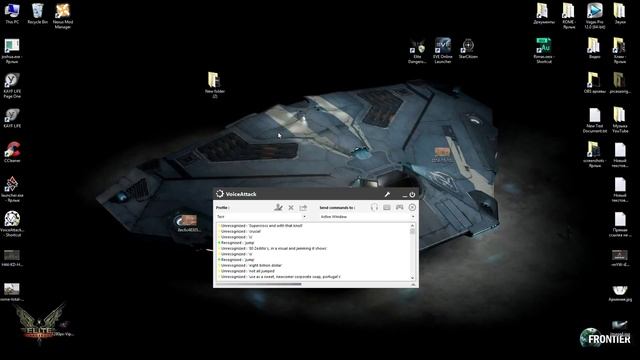Viewport: 640px width, 360px height.
Task: Select the StarCitizen desktop shortcut
Action: pos(468,49)
